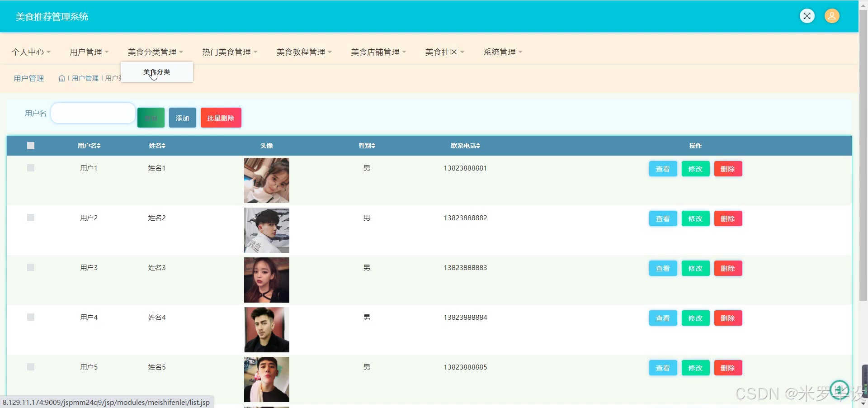Sort table by 性别 column
This screenshot has height=408, width=868.
(367, 146)
